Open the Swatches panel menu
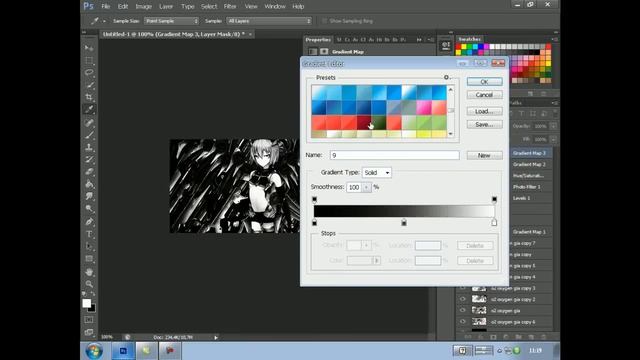The image size is (640, 360). pyautogui.click(x=555, y=39)
